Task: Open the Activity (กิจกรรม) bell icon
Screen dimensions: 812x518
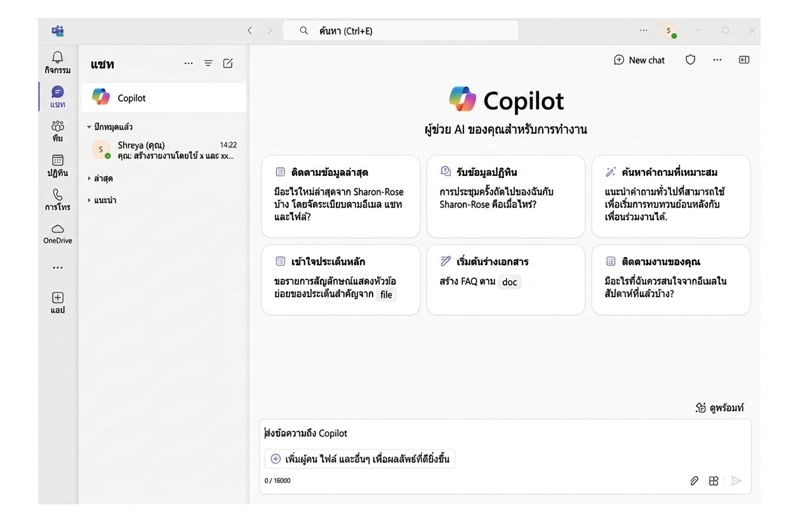Action: coord(58,57)
